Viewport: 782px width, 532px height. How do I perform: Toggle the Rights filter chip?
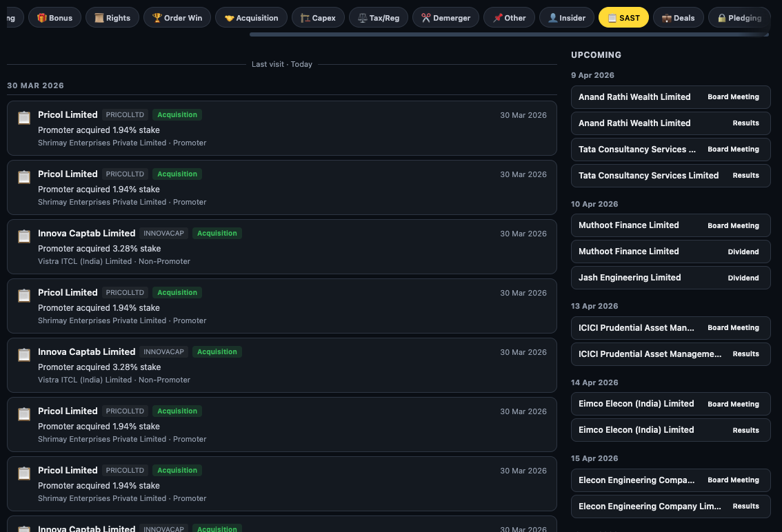(112, 18)
